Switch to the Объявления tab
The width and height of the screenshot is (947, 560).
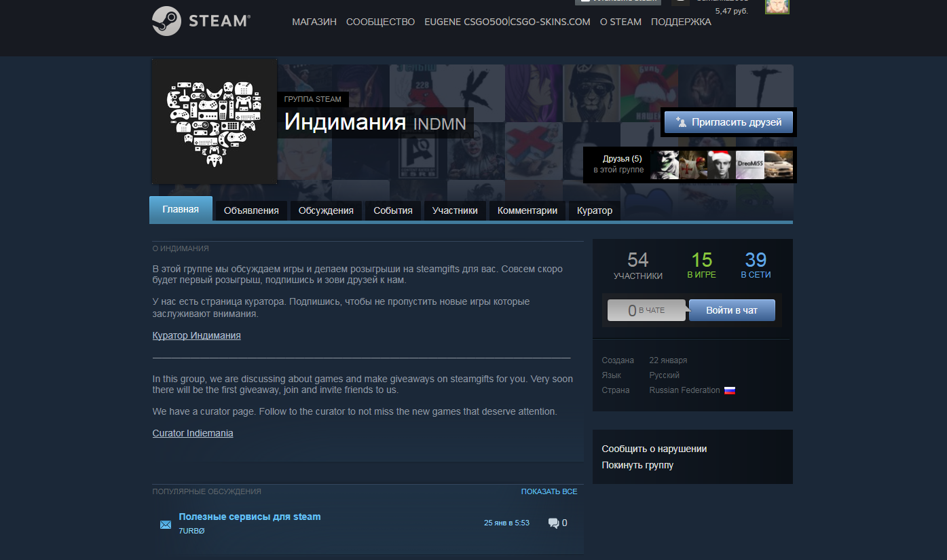(251, 210)
